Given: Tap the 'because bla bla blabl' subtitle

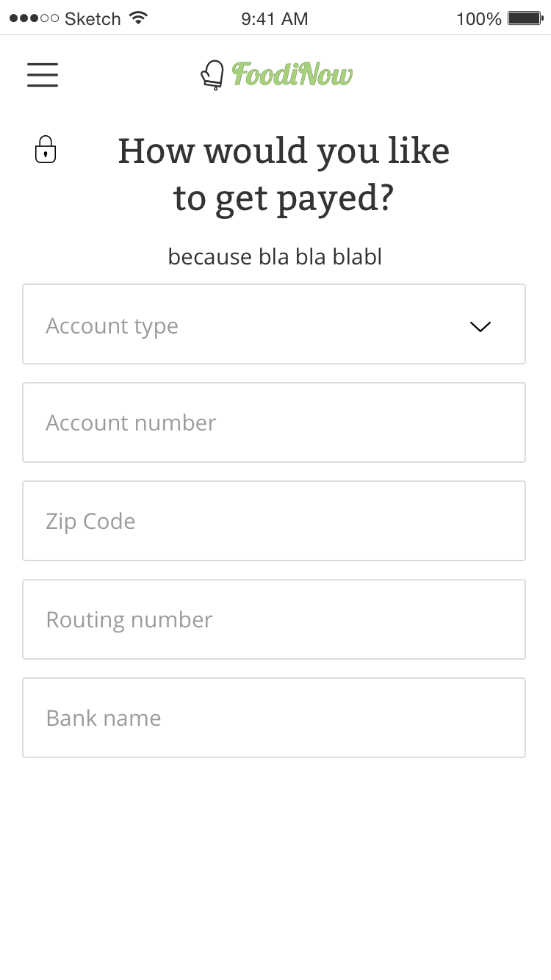Looking at the screenshot, I should pyautogui.click(x=275, y=256).
